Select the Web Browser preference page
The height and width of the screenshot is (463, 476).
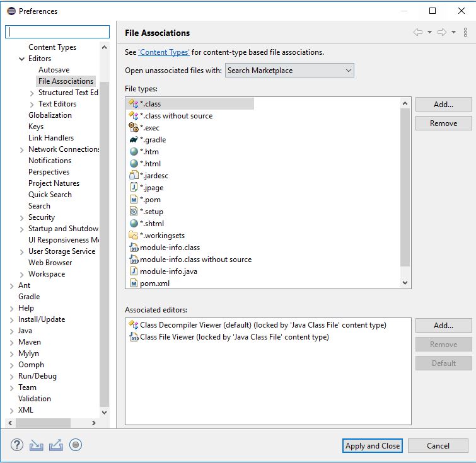point(50,263)
